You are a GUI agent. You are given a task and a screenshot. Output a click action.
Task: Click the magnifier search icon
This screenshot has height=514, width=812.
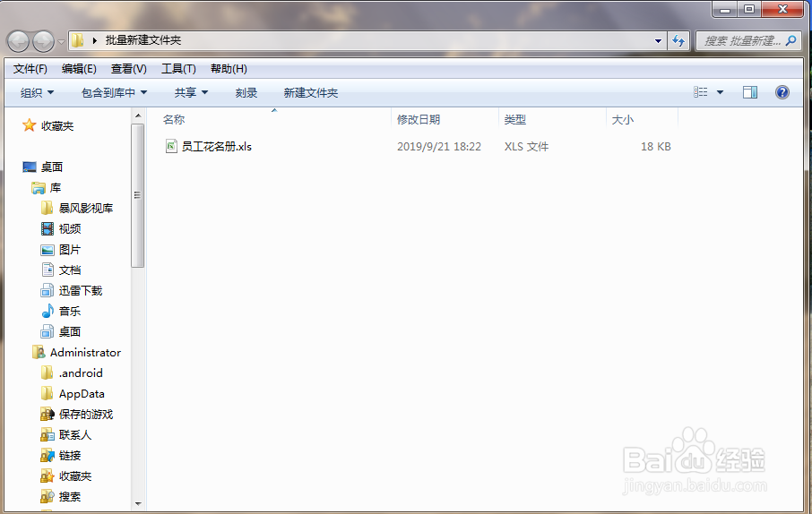pos(790,40)
